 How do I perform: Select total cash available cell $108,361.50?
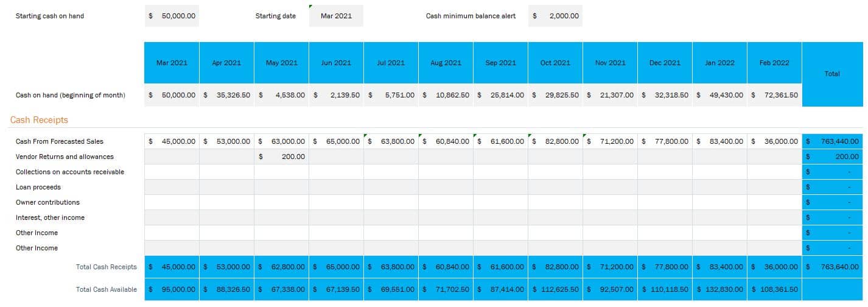(x=774, y=289)
